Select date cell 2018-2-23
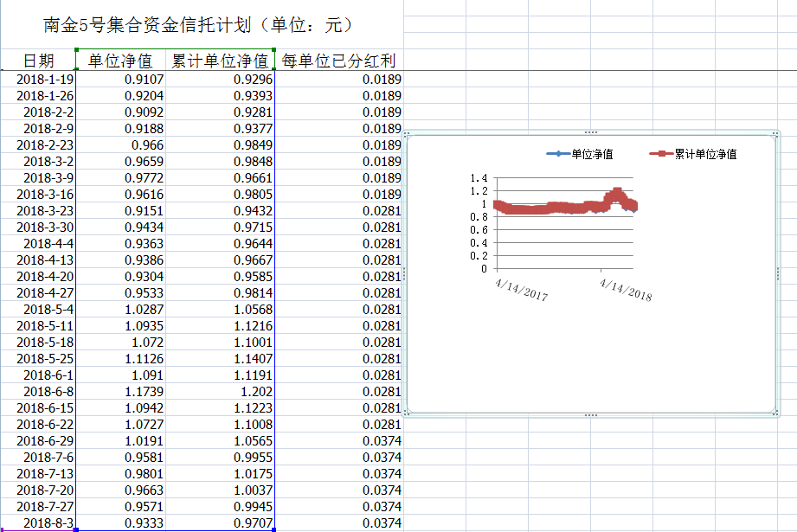Viewport: 797px width, 532px height. click(38, 144)
